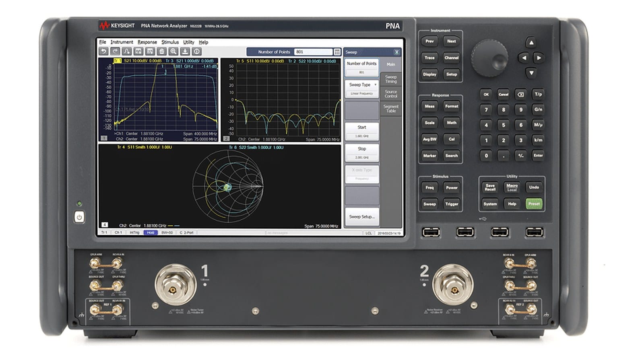Click the download/save arrow toolbar icon
This screenshot has width=644, height=362.
point(185,51)
